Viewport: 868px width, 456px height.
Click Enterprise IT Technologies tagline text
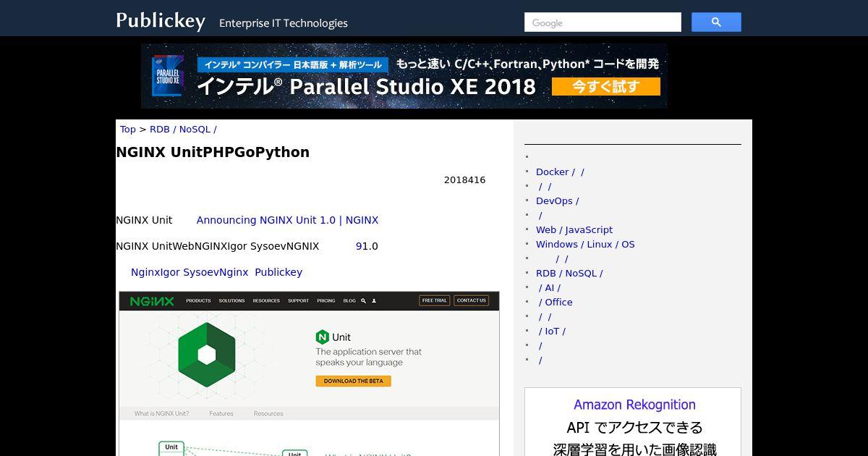point(284,23)
